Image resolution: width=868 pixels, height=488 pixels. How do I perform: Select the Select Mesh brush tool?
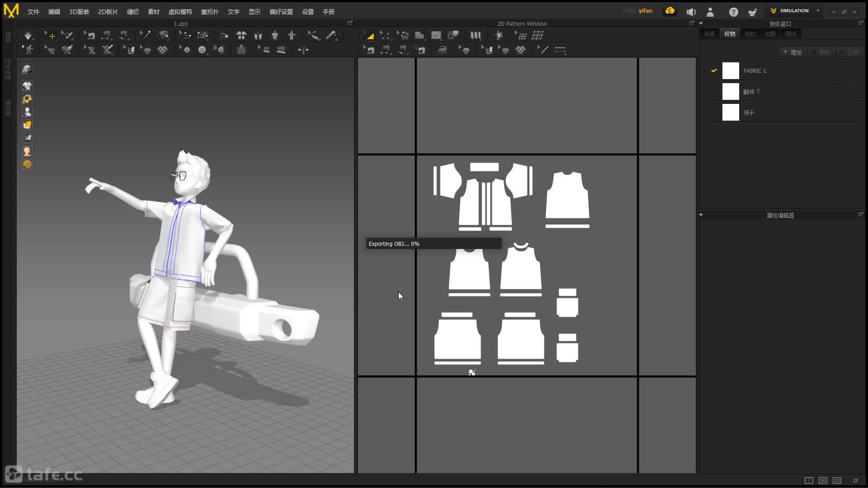67,35
